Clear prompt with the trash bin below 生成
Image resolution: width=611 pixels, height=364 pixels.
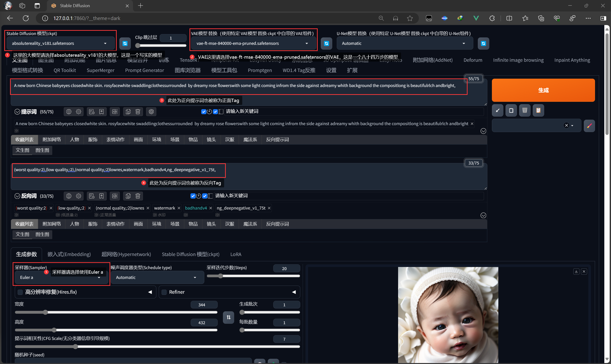point(525,110)
